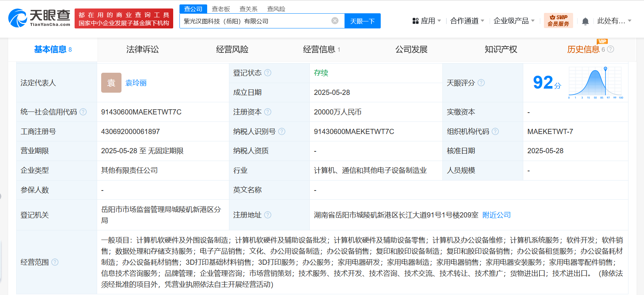
Task: Click help icon beside 注册地址
Action: (x=268, y=215)
